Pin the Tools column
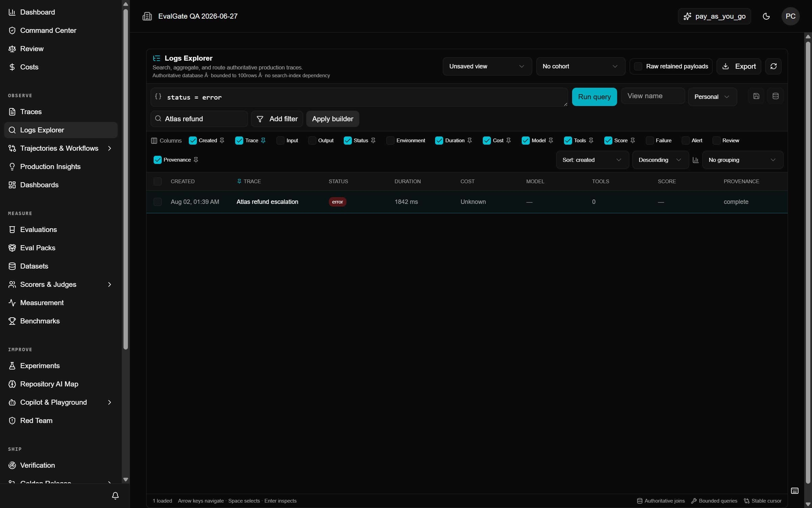 coord(591,141)
